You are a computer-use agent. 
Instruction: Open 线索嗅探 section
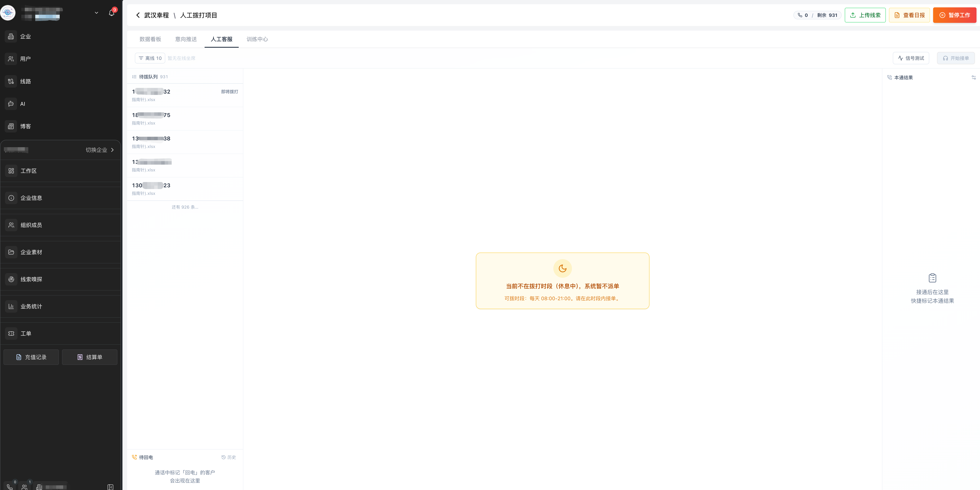pos(60,279)
